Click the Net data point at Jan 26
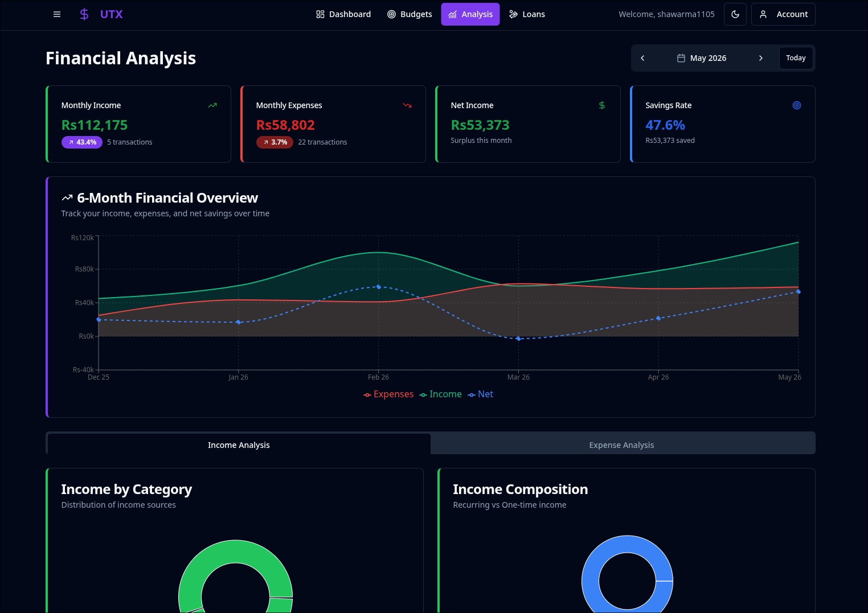 (x=239, y=322)
